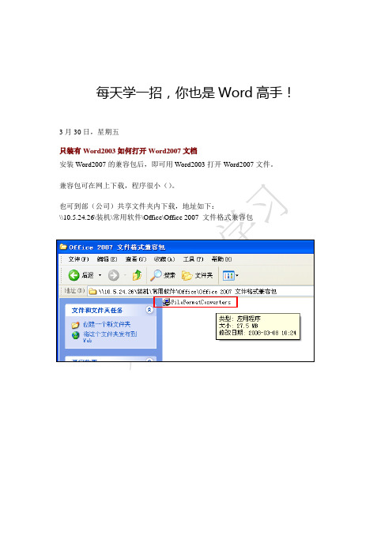Click the green Back (后退) arrow icon

pos(73,275)
